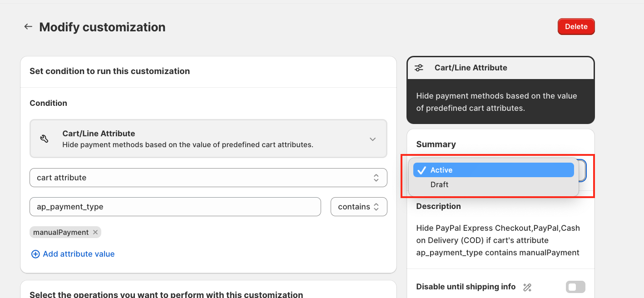Screen dimensions: 644x298
Task: Expand the Cart/Line Attribute condition chevron
Action: tap(372, 139)
